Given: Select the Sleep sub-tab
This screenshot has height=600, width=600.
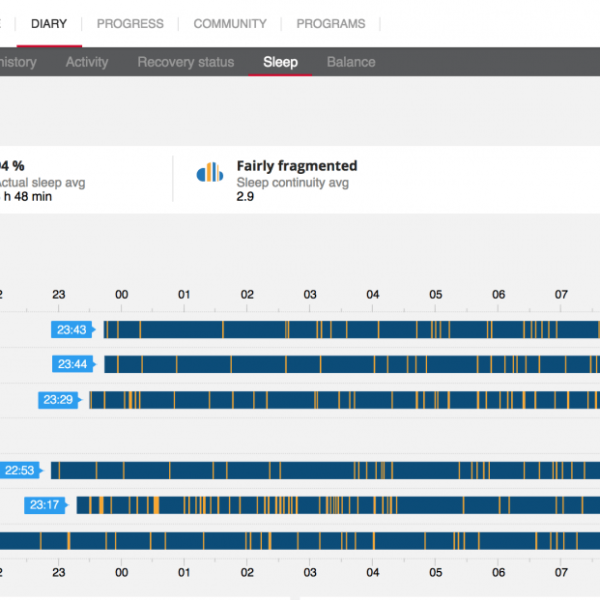Looking at the screenshot, I should [280, 62].
